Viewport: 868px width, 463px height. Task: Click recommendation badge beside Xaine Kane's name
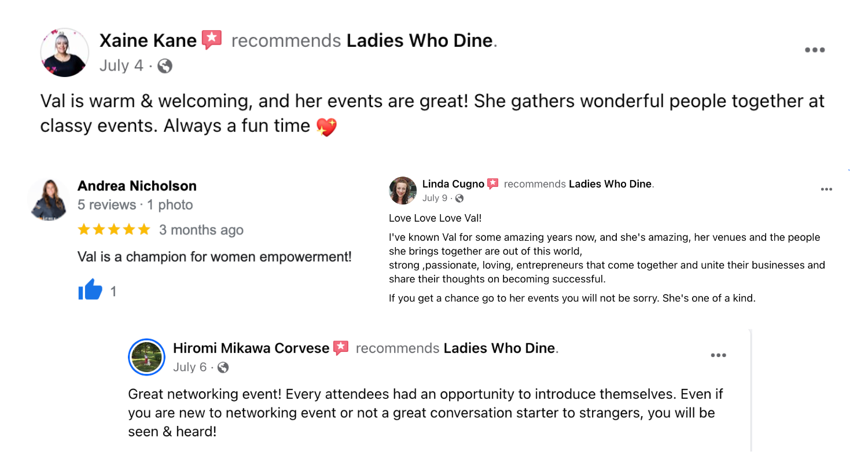(x=212, y=39)
